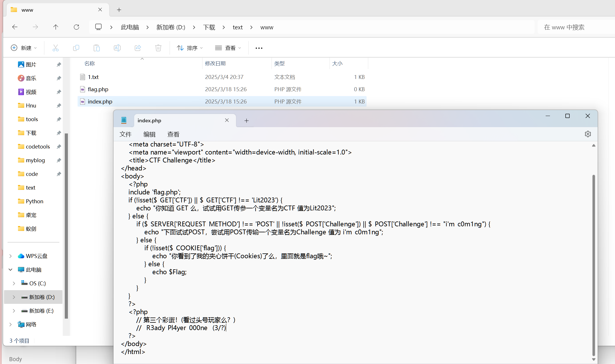The width and height of the screenshot is (615, 364).
Task: Click the Copy icon in toolbar
Action: click(x=76, y=48)
